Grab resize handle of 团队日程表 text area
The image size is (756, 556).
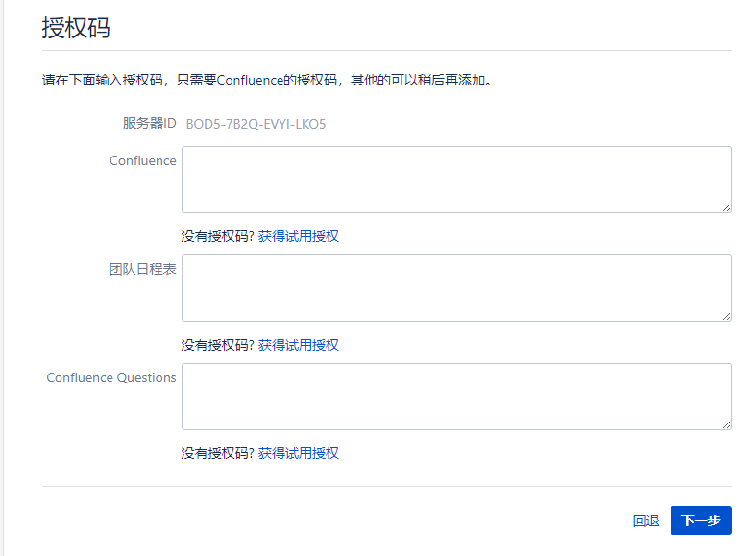pos(726,316)
